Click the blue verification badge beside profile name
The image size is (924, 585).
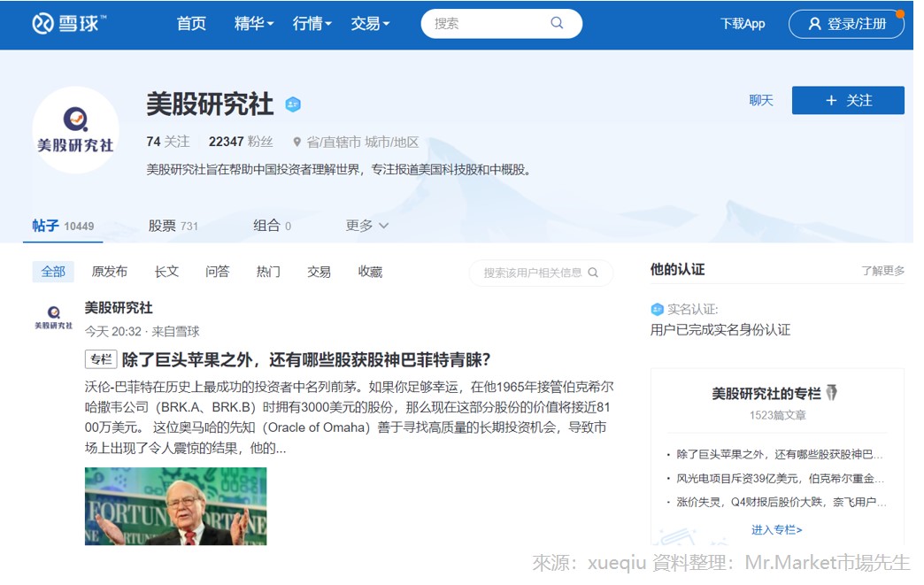293,104
